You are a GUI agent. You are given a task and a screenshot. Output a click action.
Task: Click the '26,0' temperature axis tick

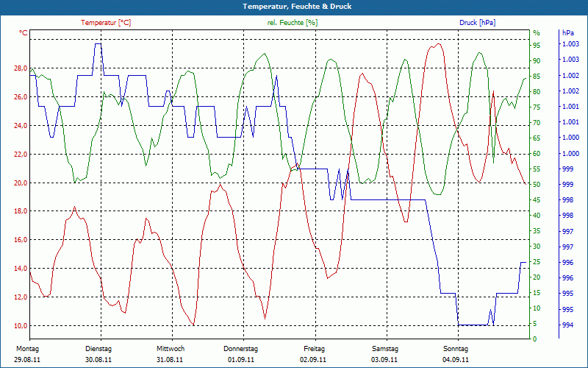point(21,97)
